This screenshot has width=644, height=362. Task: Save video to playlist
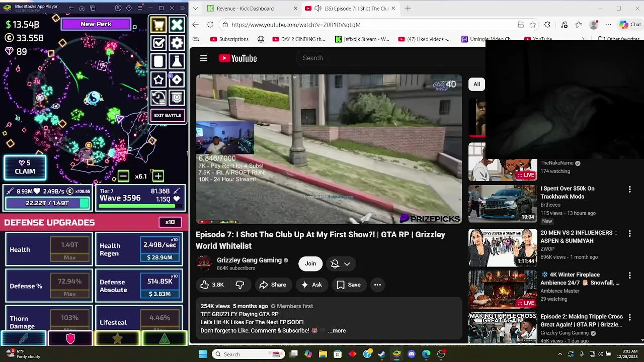(349, 285)
